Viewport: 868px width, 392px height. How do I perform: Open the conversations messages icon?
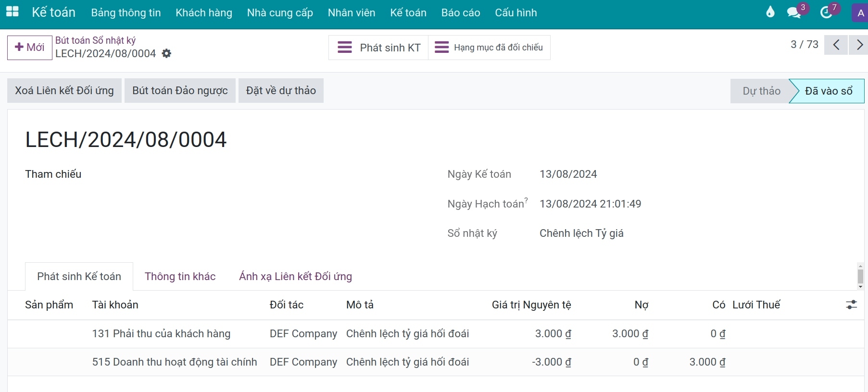(x=794, y=12)
